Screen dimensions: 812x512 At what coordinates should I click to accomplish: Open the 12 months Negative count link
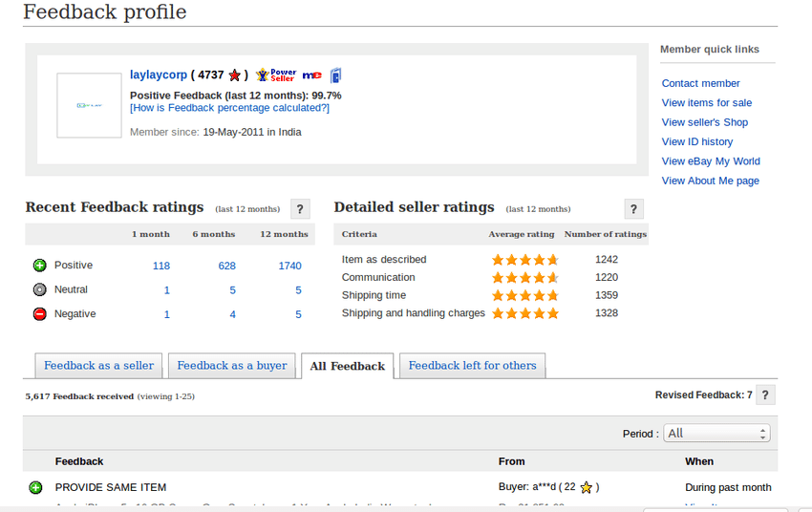click(x=298, y=314)
